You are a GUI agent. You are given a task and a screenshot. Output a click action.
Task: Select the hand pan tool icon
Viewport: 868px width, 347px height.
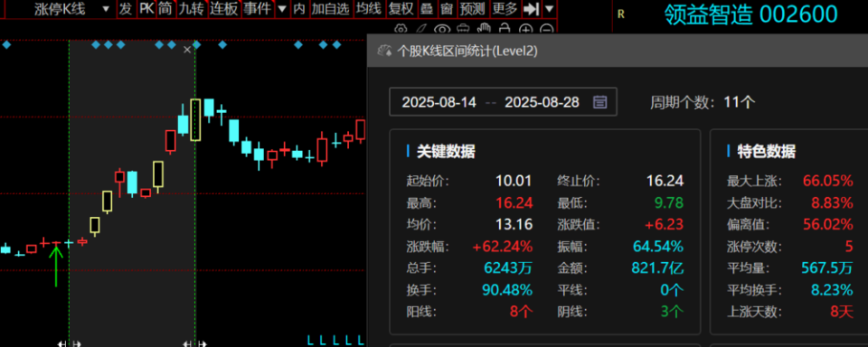pyautogui.click(x=485, y=29)
